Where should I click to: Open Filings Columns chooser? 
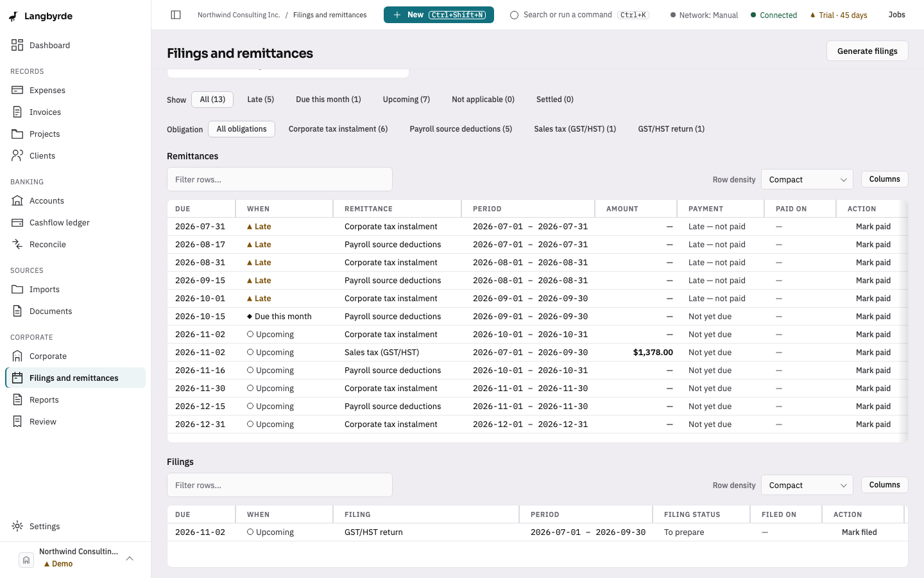click(884, 485)
